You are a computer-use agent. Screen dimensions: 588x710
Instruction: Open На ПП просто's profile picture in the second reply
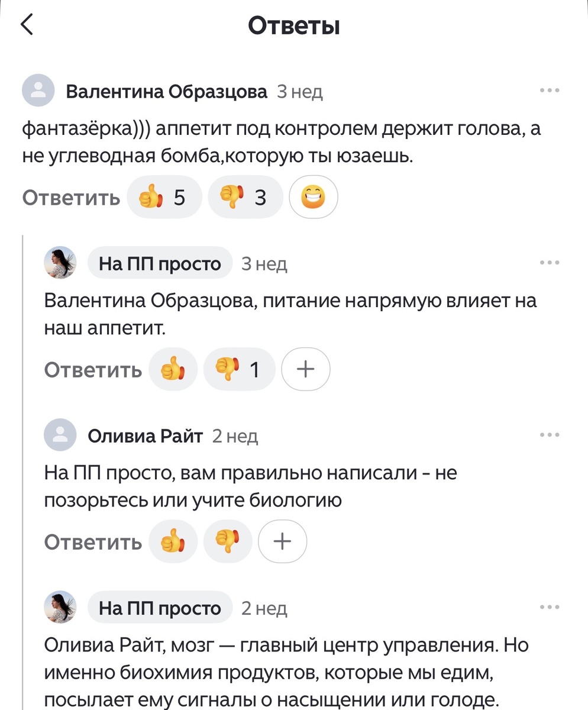pos(59,607)
